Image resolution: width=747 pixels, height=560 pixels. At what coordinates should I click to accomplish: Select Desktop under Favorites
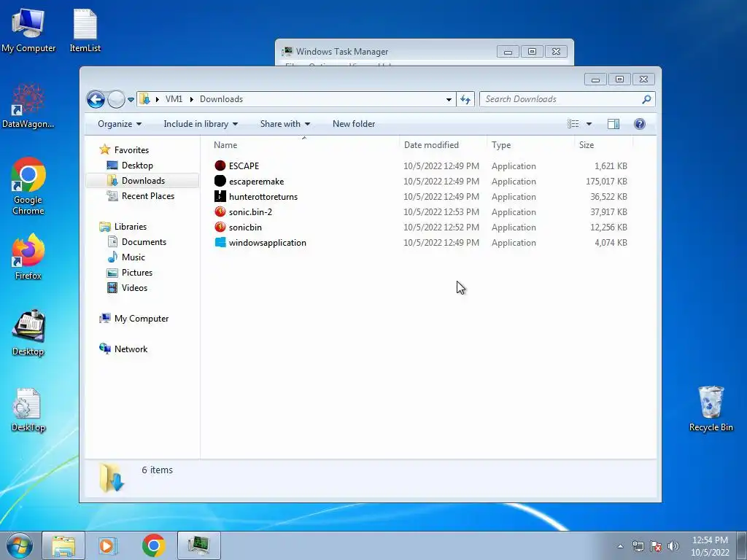(x=137, y=166)
